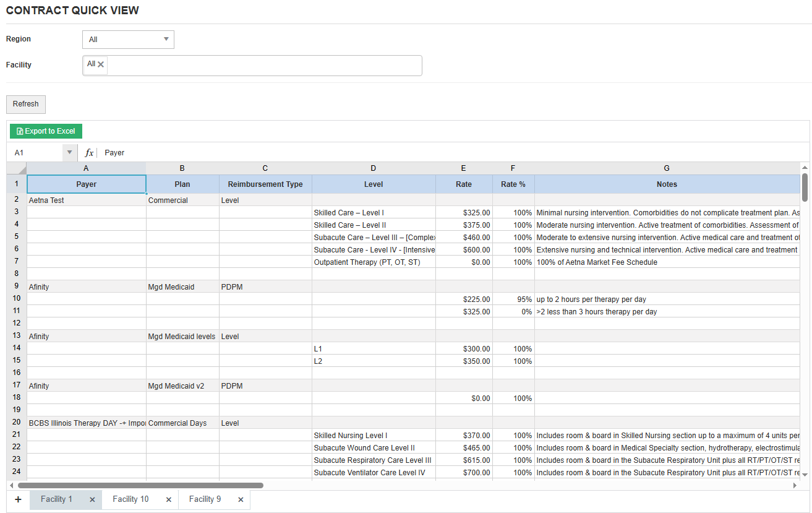
Task: Select the L2 level cell
Action: (374, 361)
